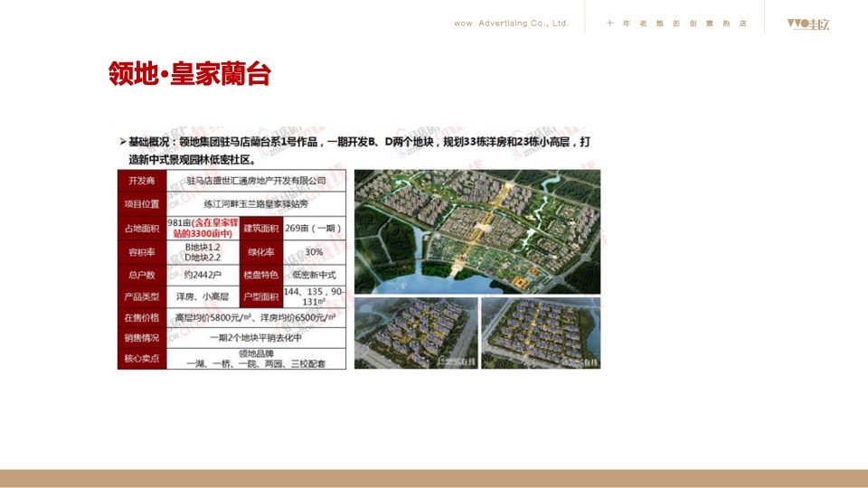
Task: Click the slide title 领地·皇家蘭台
Action: click(189, 74)
